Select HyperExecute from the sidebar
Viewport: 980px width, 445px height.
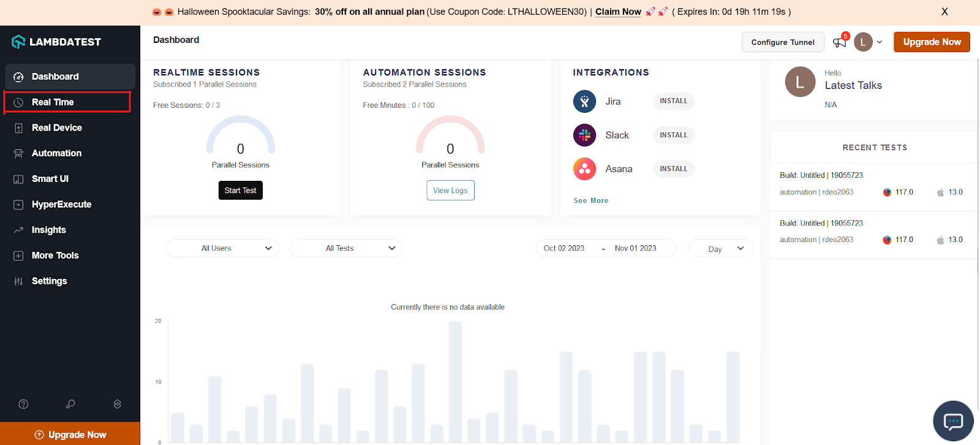[61, 205]
